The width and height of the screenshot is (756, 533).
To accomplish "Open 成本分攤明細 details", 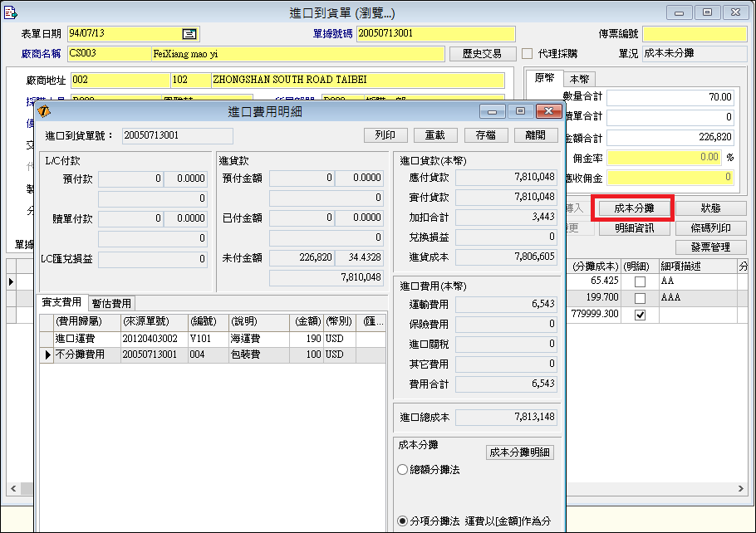I will 520,452.
